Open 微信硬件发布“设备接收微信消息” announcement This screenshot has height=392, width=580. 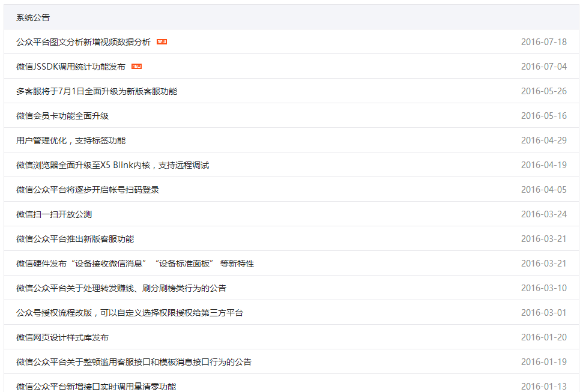[x=135, y=264]
